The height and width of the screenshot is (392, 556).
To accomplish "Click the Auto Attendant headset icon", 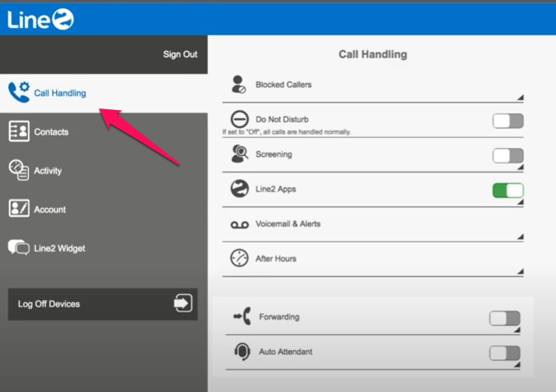I will click(242, 351).
